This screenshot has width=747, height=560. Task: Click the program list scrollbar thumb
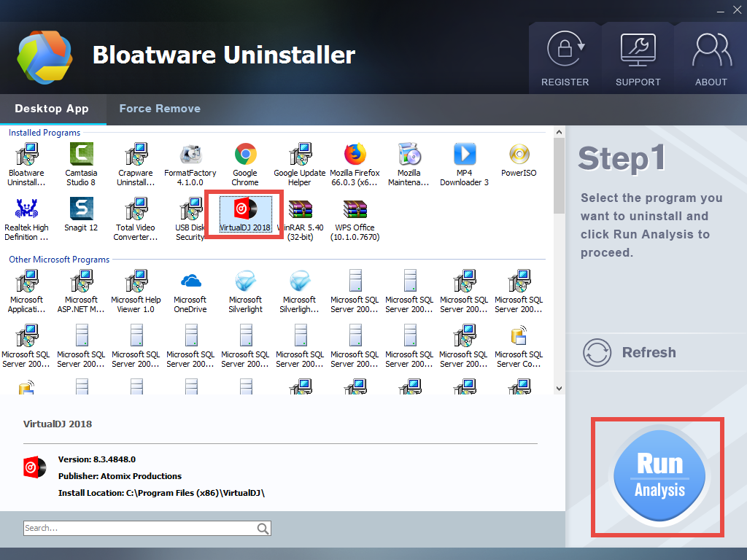pyautogui.click(x=560, y=176)
